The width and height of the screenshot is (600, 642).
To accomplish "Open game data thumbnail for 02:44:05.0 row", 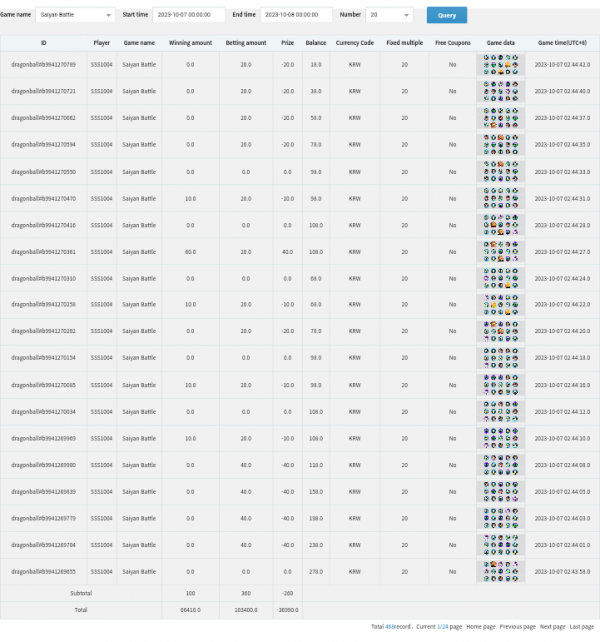I will (500, 491).
